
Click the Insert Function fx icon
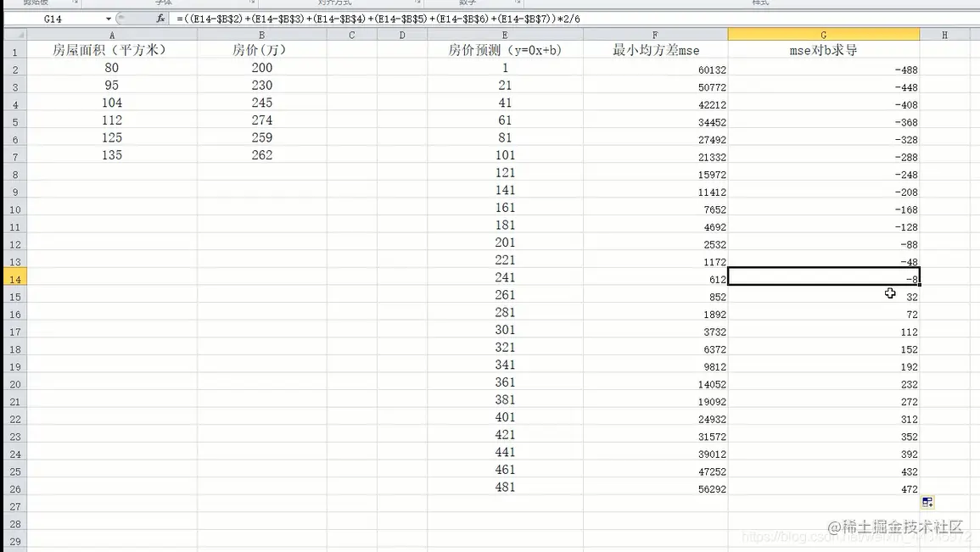coord(160,19)
